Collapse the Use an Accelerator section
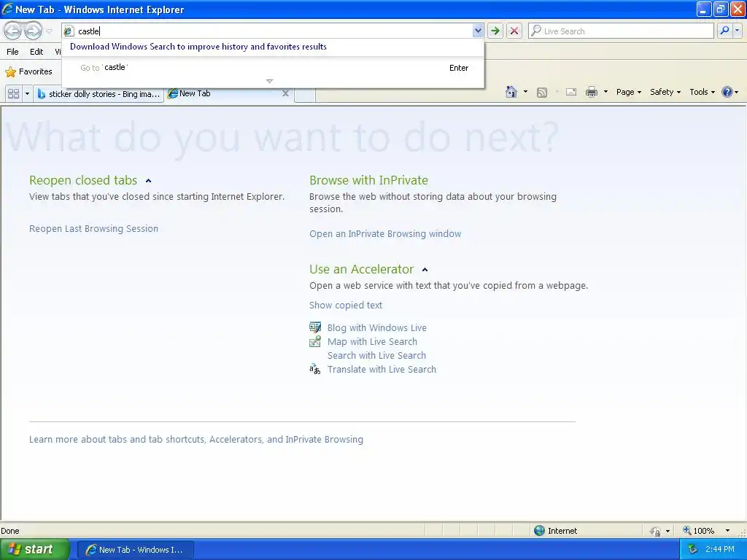This screenshot has width=747, height=560. (x=425, y=270)
